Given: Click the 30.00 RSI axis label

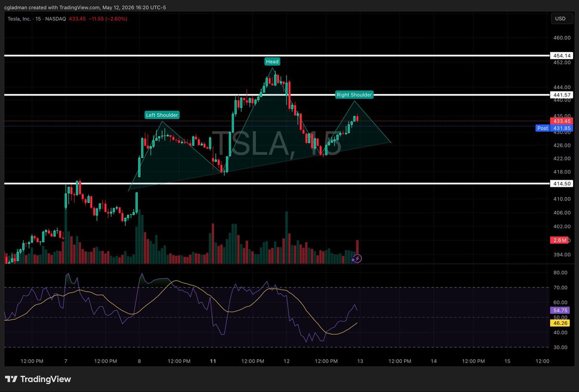Looking at the screenshot, I should (560, 347).
